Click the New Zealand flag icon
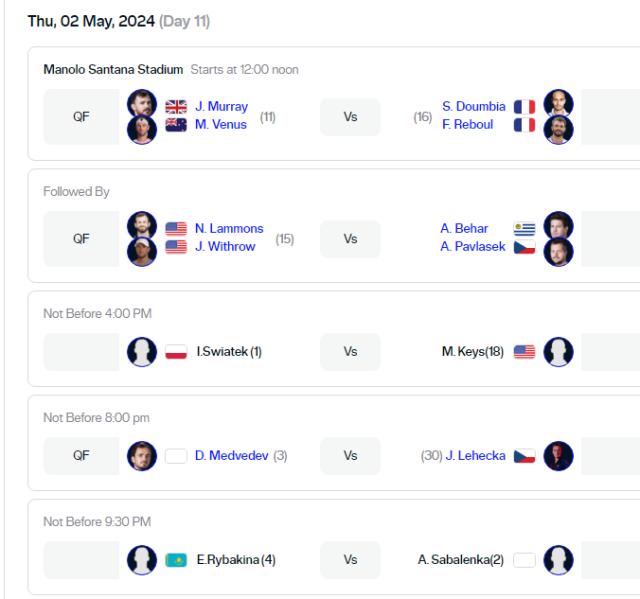Viewport: 640px width, 599px height. coord(176,125)
